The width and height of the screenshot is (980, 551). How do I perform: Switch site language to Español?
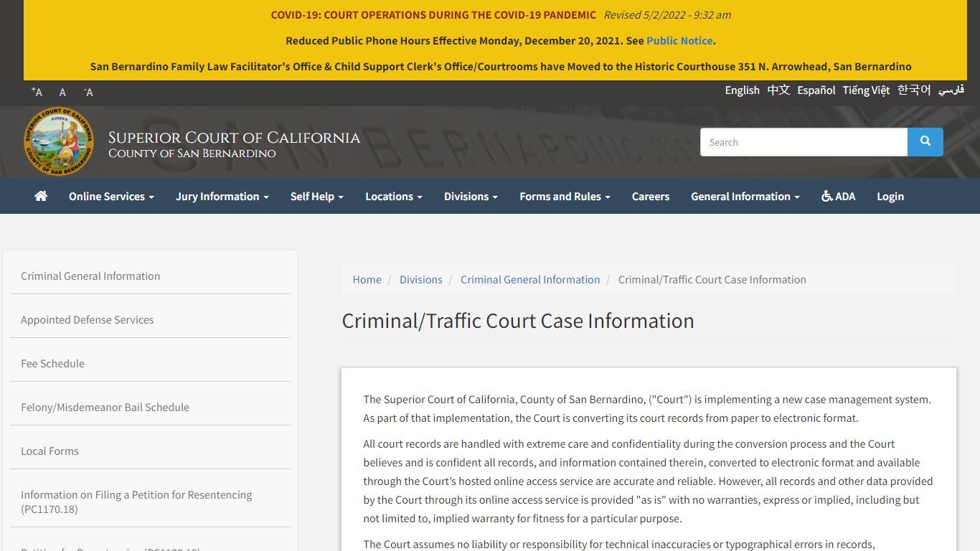click(x=816, y=90)
